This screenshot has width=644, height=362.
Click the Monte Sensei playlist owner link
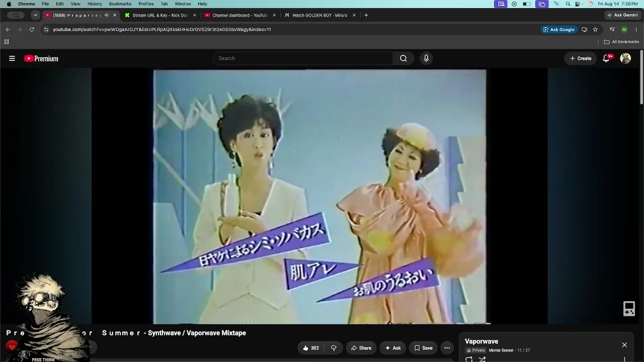coord(501,350)
